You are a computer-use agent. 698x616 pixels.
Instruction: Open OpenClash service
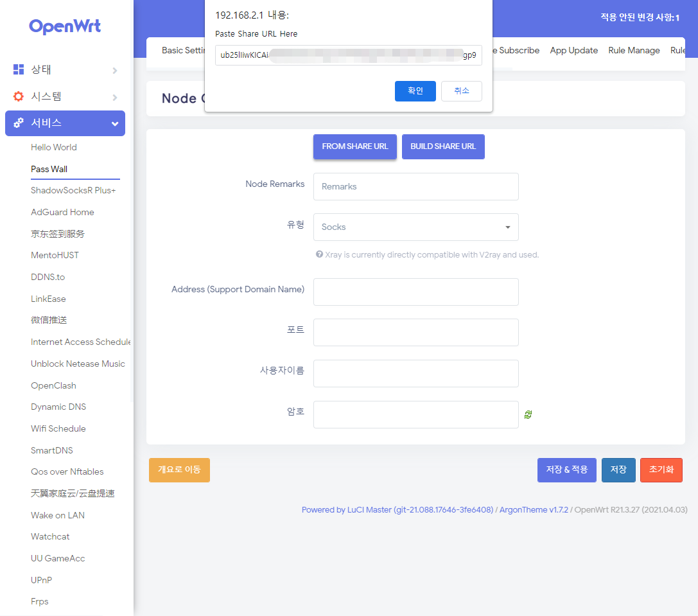tap(53, 386)
